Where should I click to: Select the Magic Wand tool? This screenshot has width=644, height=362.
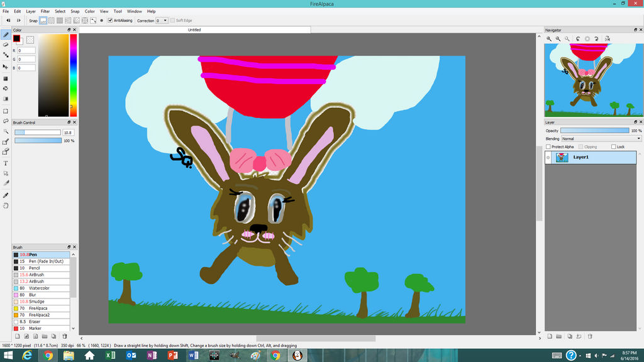[6, 131]
